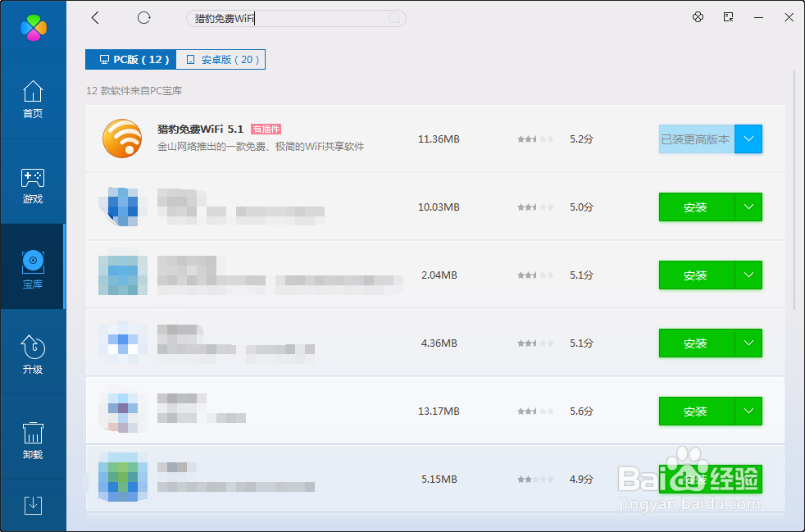
Task: Click the blurred icon of the 2.04MB app
Action: point(122,275)
